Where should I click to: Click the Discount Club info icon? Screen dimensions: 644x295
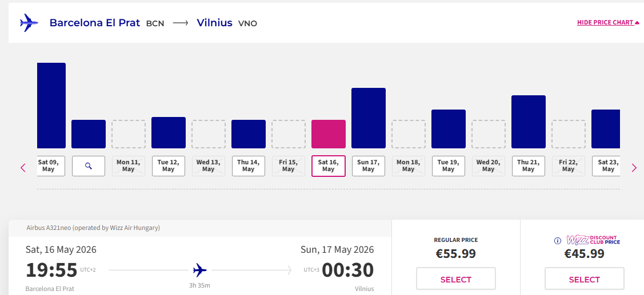tap(558, 241)
